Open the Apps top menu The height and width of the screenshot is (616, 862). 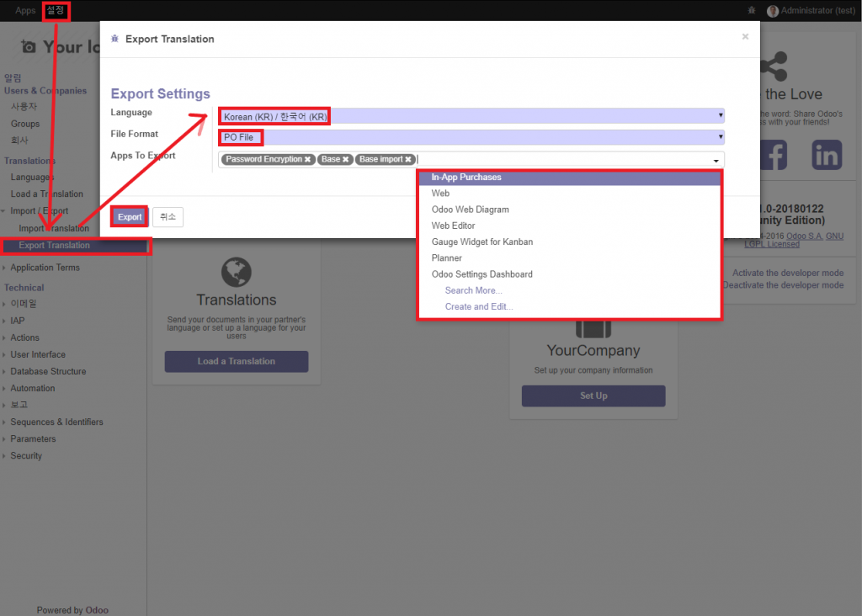[x=25, y=10]
